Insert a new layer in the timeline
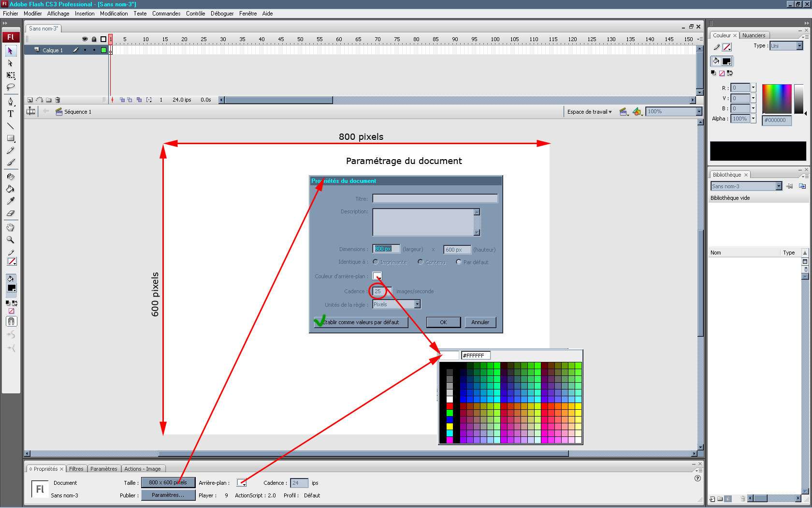 click(30, 100)
